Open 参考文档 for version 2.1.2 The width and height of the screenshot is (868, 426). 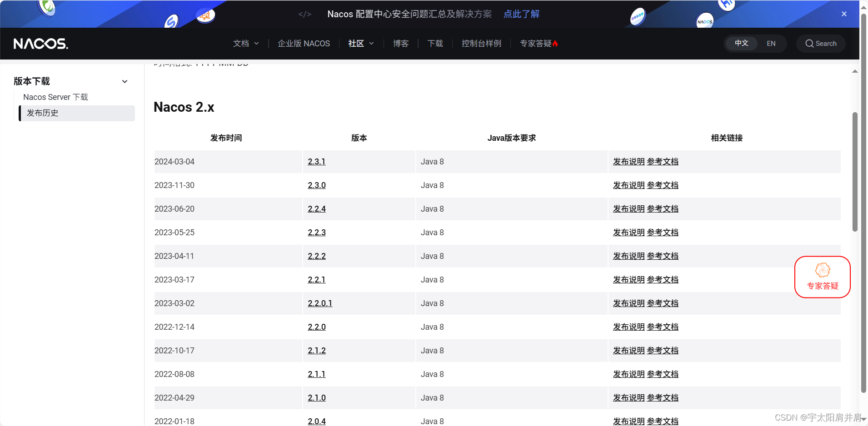663,351
